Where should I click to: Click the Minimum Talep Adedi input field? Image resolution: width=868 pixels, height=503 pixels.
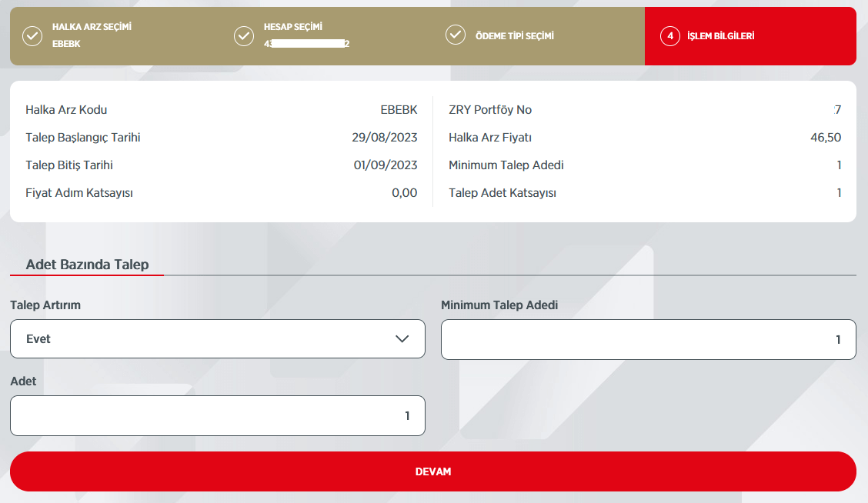point(649,338)
